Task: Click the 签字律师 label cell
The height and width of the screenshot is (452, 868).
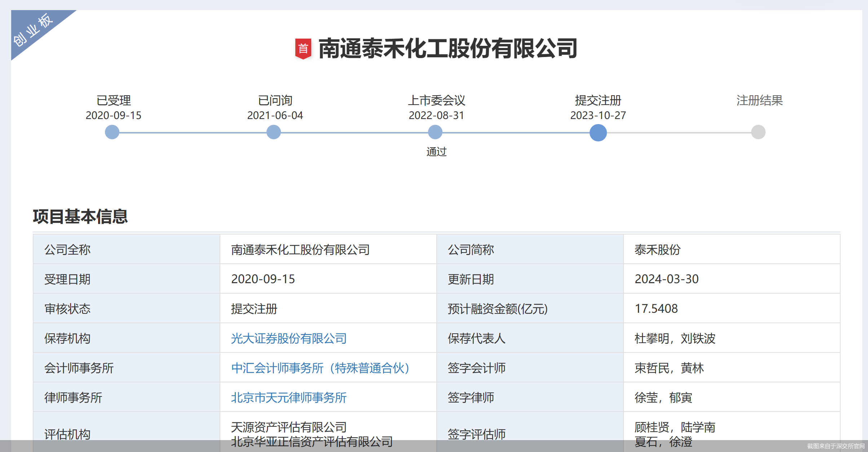Action: pos(530,397)
